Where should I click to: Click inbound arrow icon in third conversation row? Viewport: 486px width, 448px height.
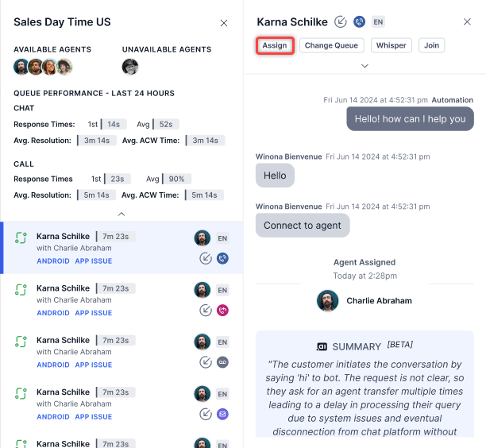pos(206,362)
